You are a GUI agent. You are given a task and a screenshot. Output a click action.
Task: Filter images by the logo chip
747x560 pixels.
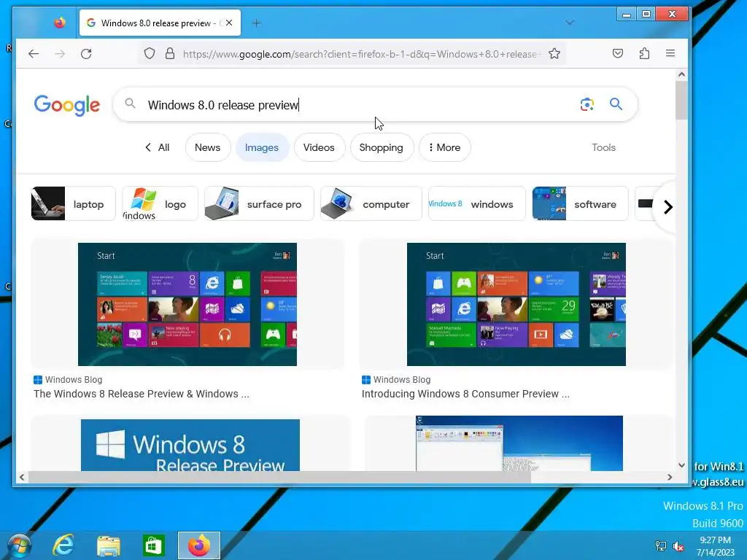(160, 204)
